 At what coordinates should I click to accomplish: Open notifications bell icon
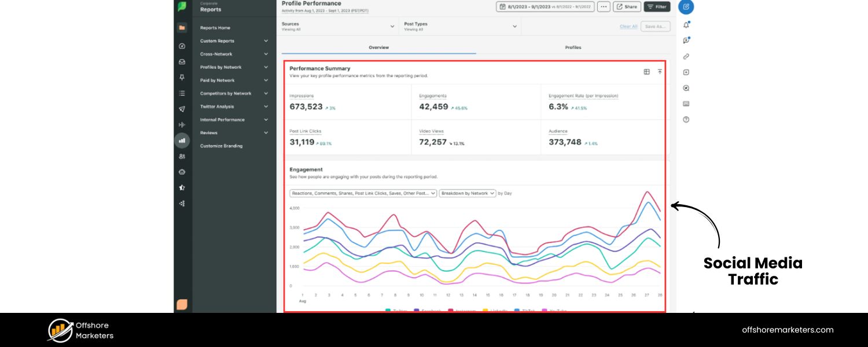pyautogui.click(x=686, y=25)
